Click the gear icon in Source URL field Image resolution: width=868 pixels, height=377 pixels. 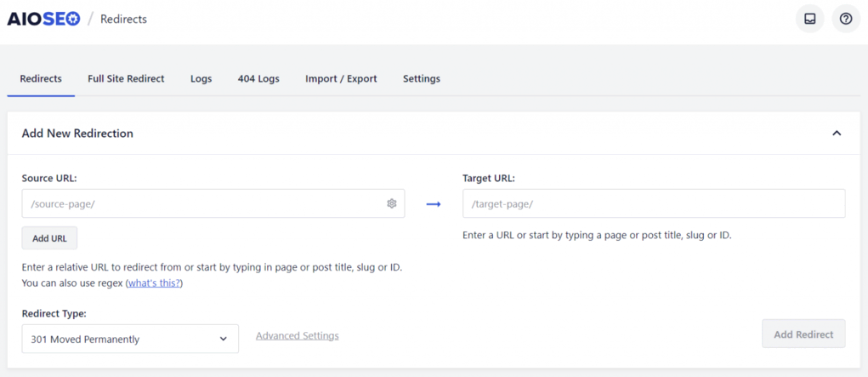[392, 203]
